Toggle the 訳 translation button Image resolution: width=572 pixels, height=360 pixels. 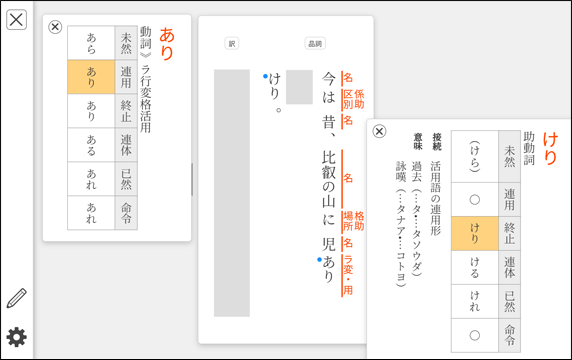coord(232,44)
